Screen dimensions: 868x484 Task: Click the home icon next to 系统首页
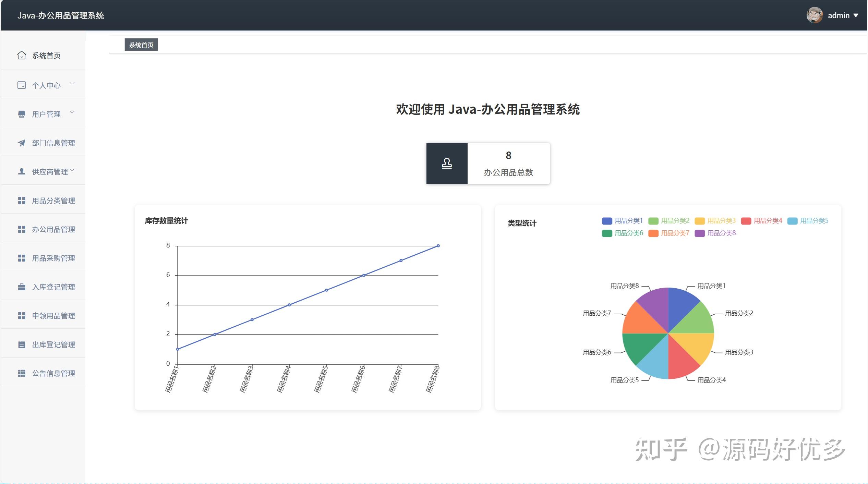22,55
